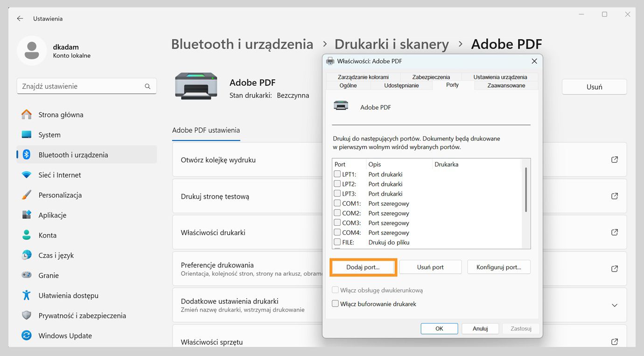Expand the Dodatkowe ustawienia drukarki row chevron
Image resolution: width=644 pixels, height=356 pixels.
(615, 305)
